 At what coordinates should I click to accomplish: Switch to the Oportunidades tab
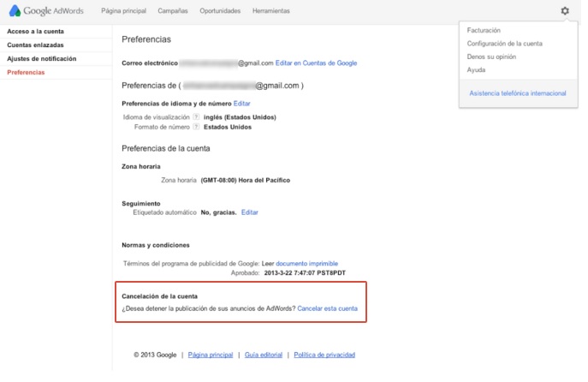tap(220, 11)
